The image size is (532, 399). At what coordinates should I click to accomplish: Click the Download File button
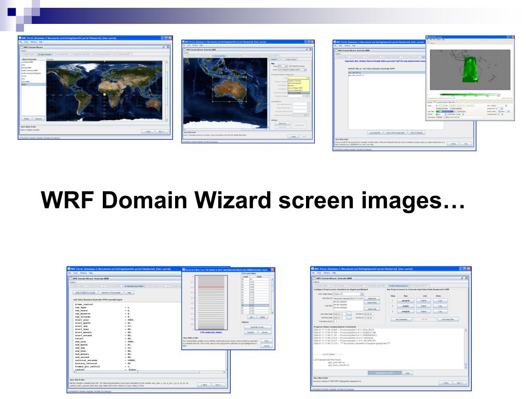click(375, 132)
